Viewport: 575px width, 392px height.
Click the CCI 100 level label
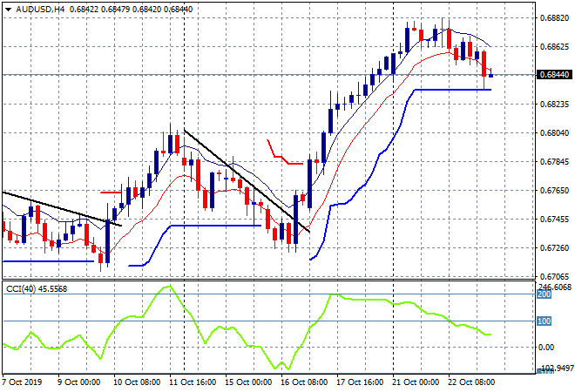(x=545, y=321)
